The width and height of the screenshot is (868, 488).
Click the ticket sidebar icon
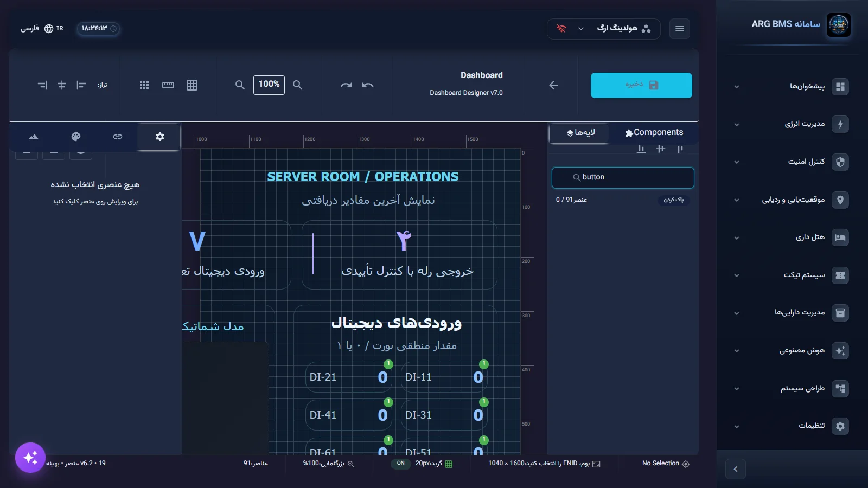click(x=840, y=275)
